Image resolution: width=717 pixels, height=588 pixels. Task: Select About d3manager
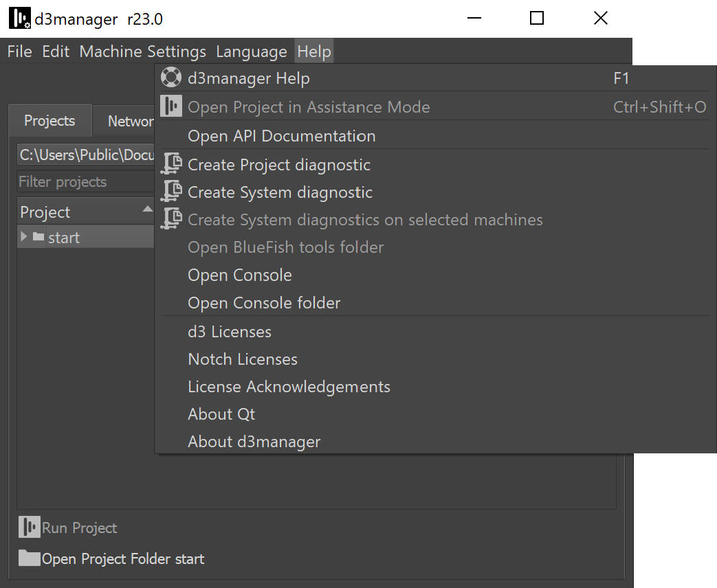[x=254, y=442]
